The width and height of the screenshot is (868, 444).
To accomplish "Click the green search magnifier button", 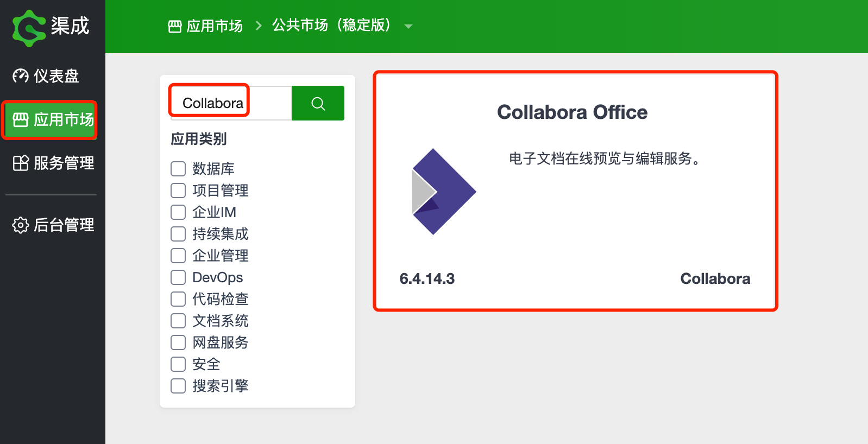I will [x=318, y=103].
